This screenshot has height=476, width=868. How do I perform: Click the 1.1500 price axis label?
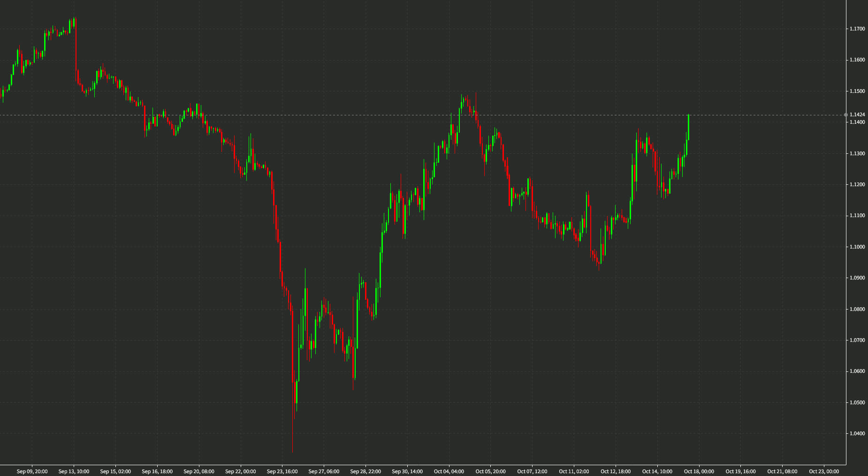[x=857, y=91]
